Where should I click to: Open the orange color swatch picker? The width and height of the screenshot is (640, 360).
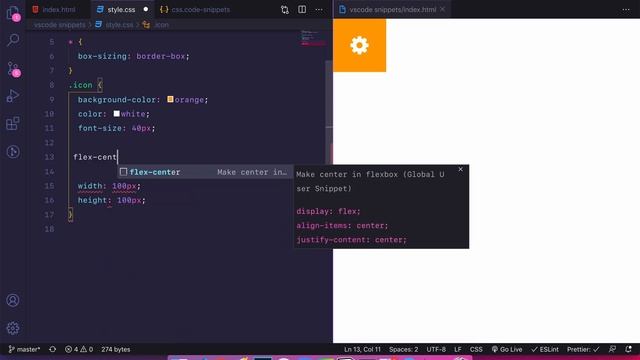(170, 99)
